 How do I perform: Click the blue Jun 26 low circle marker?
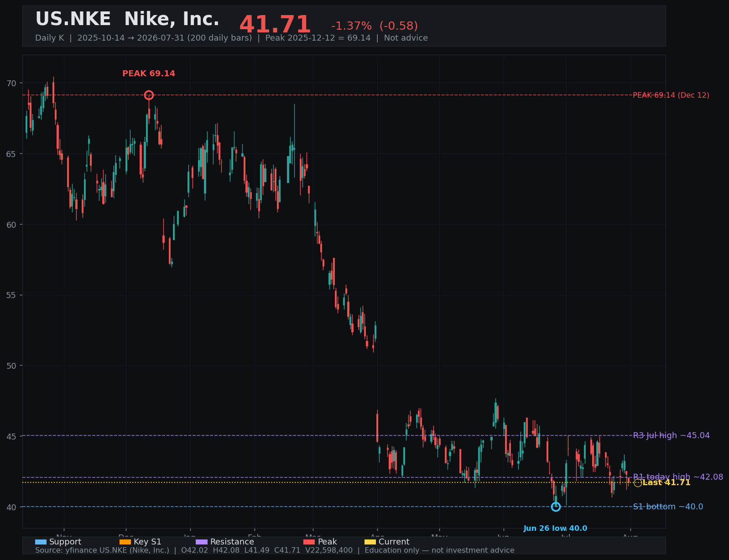tap(556, 507)
